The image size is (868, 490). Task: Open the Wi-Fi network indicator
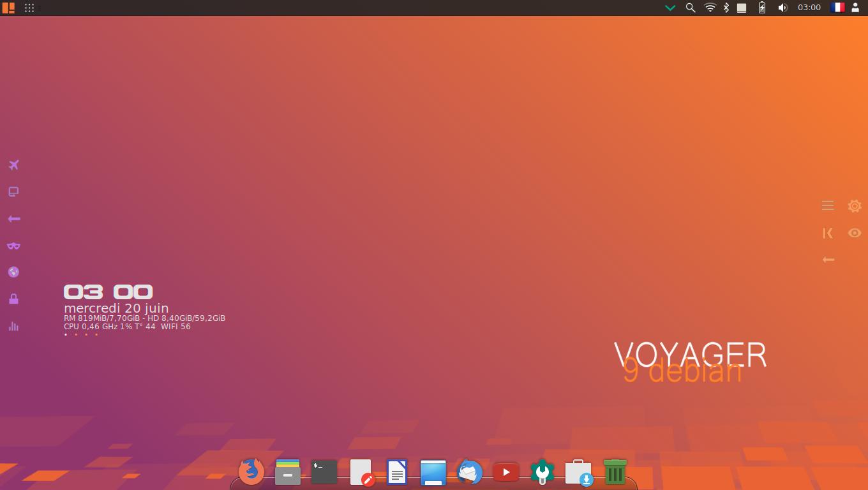click(x=710, y=8)
